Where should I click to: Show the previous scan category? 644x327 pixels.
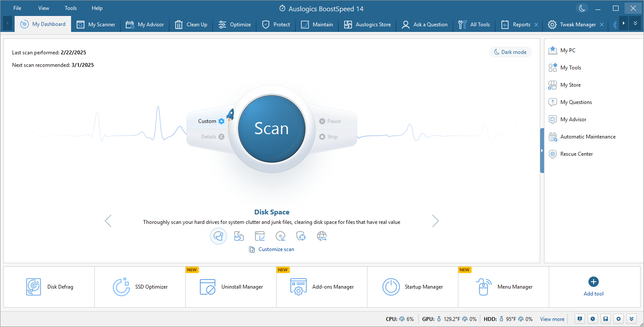[108, 221]
